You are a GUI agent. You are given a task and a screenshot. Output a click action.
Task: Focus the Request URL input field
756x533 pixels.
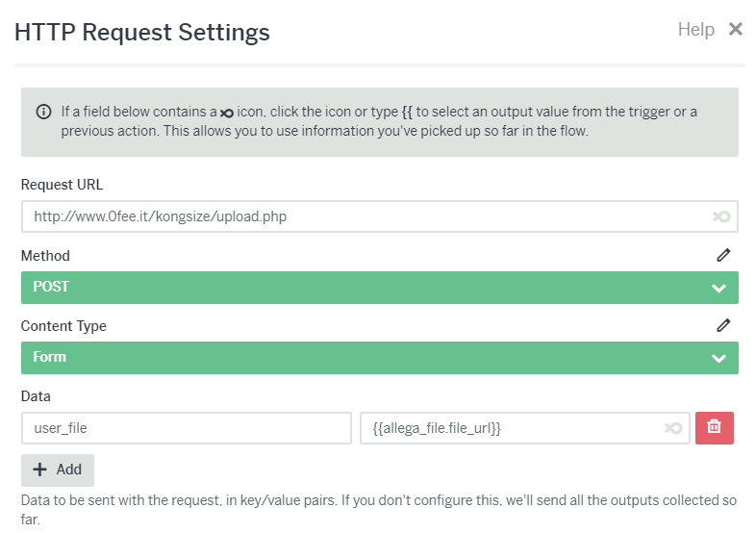point(380,216)
